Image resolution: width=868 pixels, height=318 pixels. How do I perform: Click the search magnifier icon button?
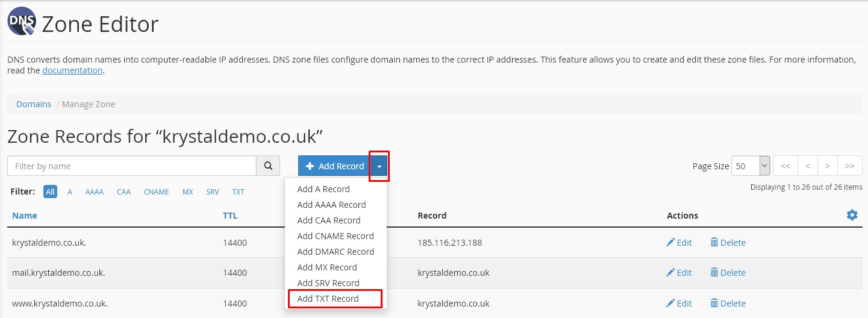click(x=268, y=166)
